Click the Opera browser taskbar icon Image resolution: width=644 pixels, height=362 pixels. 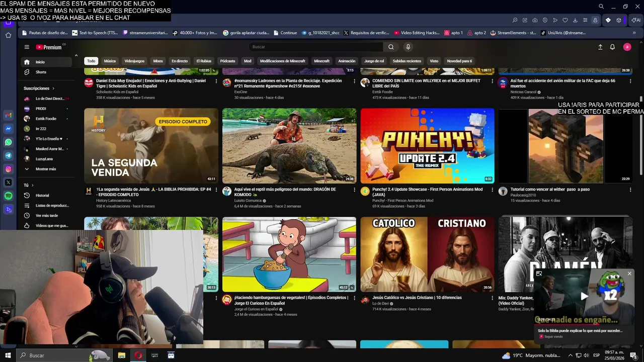138,355
